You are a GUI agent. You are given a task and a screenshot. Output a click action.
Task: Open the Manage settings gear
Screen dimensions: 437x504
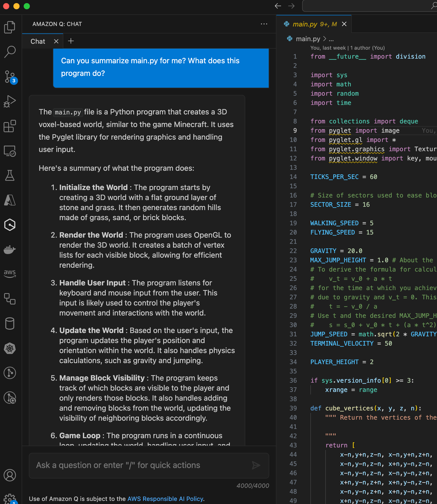click(10, 499)
